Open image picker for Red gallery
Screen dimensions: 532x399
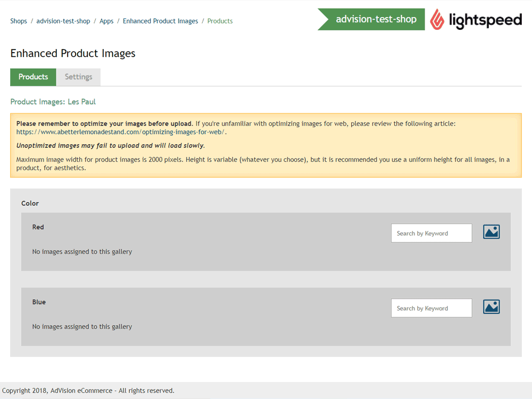tap(491, 232)
